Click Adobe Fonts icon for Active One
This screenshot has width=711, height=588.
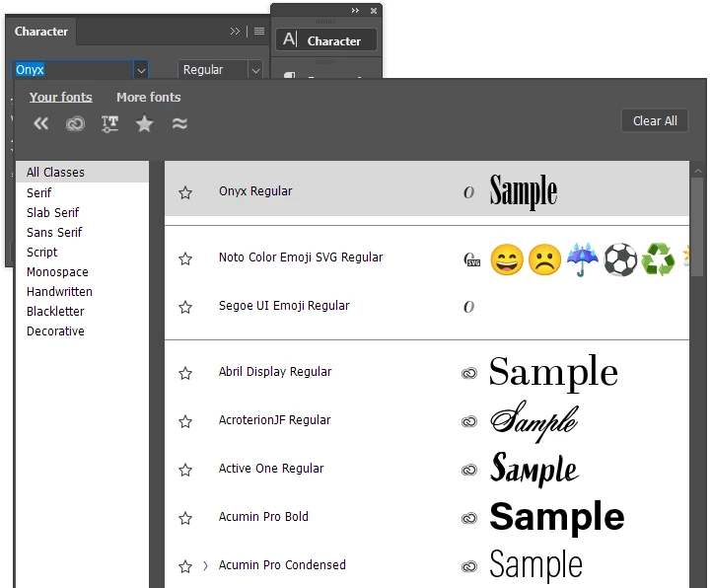pos(469,470)
